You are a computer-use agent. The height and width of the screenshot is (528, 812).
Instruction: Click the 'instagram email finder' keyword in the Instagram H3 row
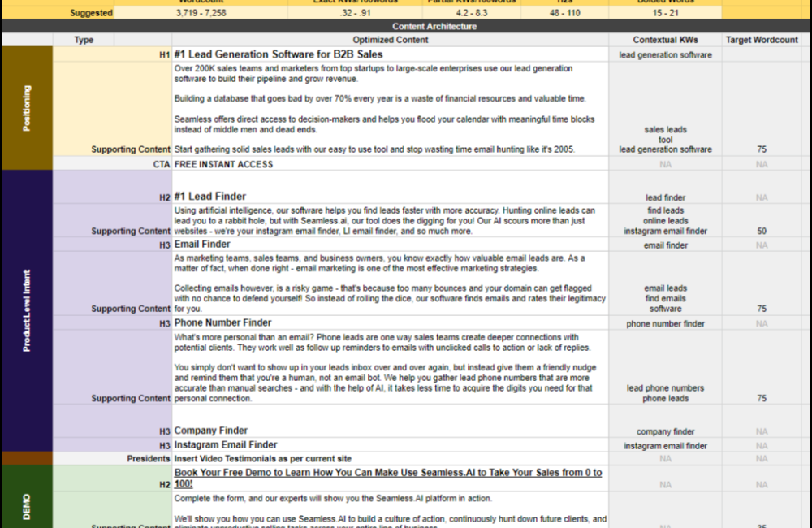coord(666,446)
